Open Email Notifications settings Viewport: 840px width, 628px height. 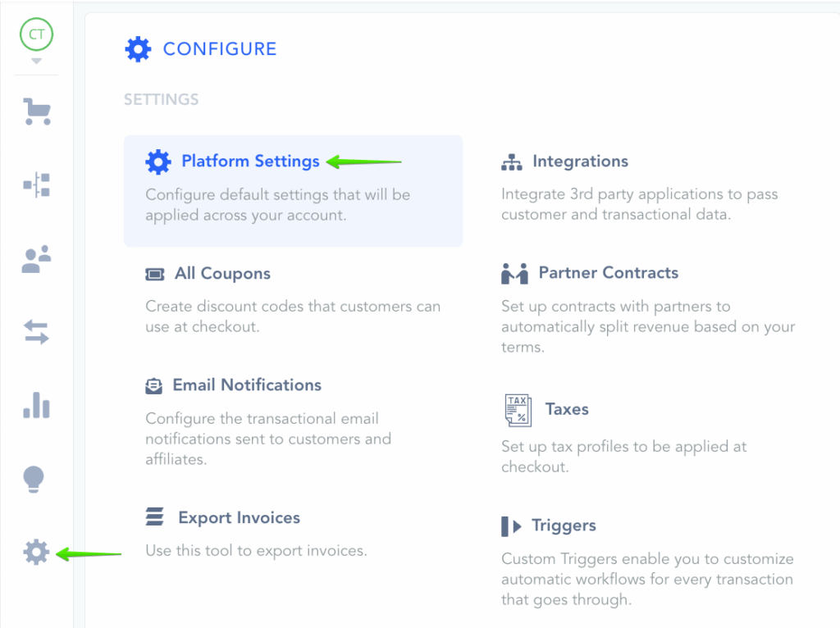247,385
